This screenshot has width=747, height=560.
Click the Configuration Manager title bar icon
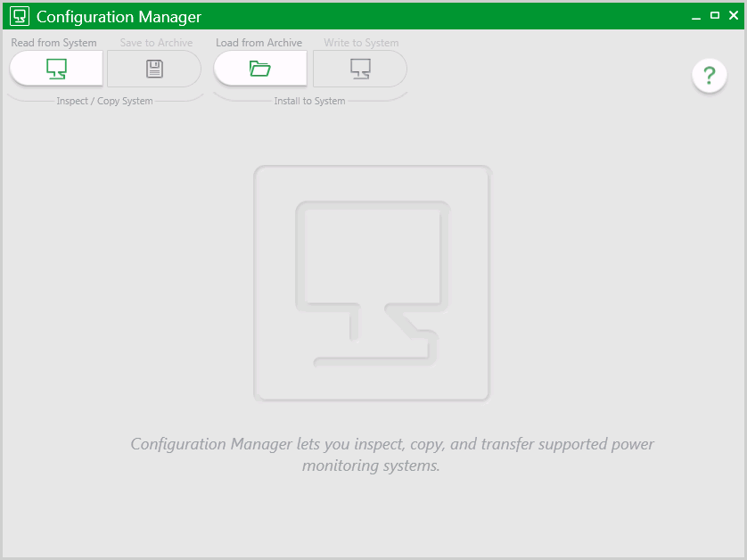tap(19, 15)
